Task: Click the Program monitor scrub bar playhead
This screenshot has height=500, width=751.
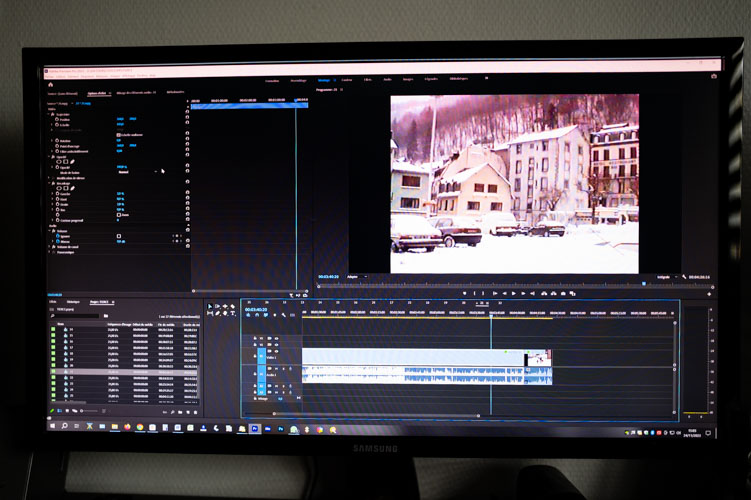Action: [x=644, y=284]
